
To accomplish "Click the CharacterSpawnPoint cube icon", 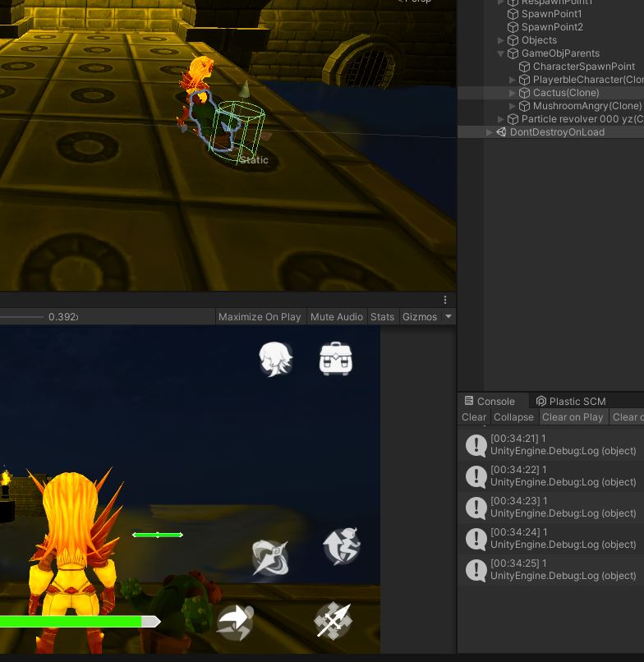I will (524, 67).
